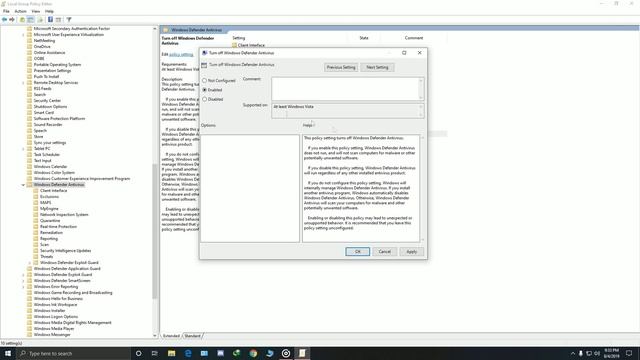
Task: Open the File menu
Action: (6, 11)
